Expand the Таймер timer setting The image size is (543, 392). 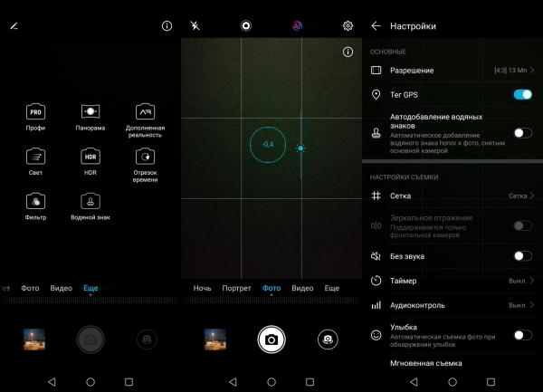pos(452,281)
